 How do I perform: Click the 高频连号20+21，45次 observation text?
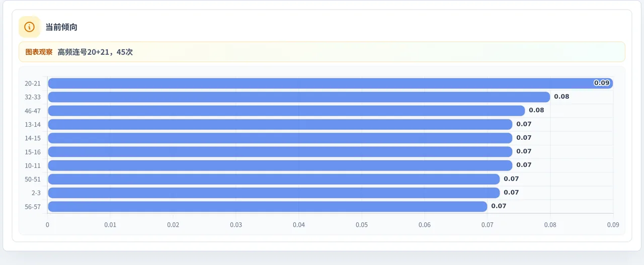pos(95,52)
